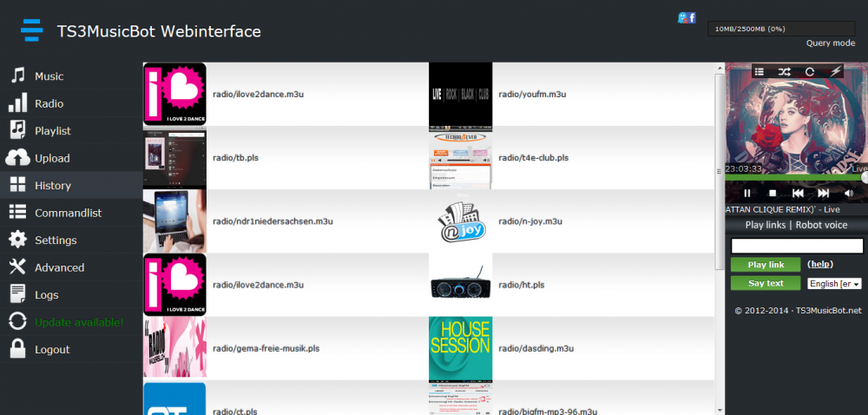Click the Techno4ever thumbnail for t4e-club
The width and height of the screenshot is (868, 415).
click(461, 158)
